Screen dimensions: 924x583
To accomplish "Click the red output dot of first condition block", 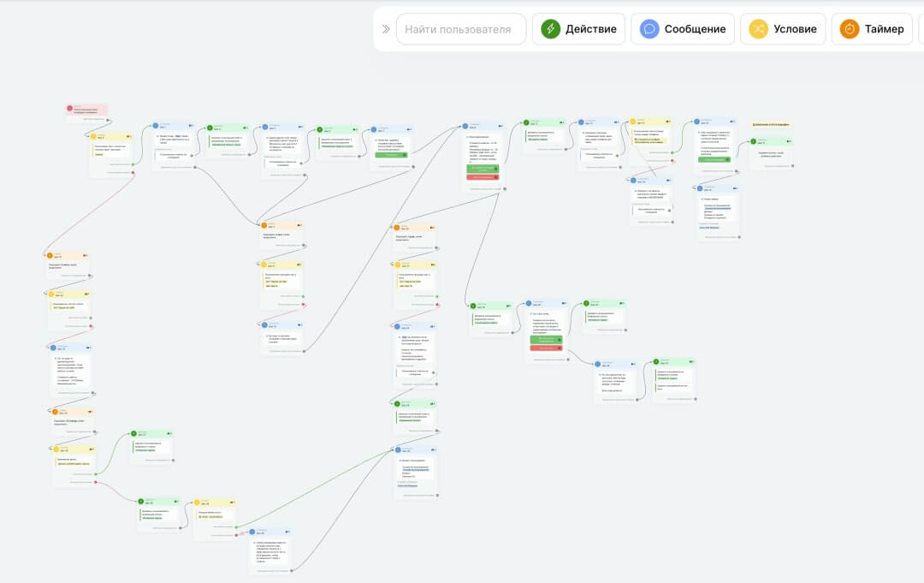I will (x=133, y=173).
